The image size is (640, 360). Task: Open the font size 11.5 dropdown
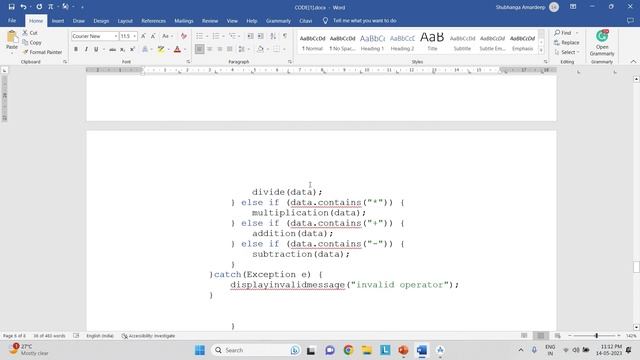[x=134, y=36]
